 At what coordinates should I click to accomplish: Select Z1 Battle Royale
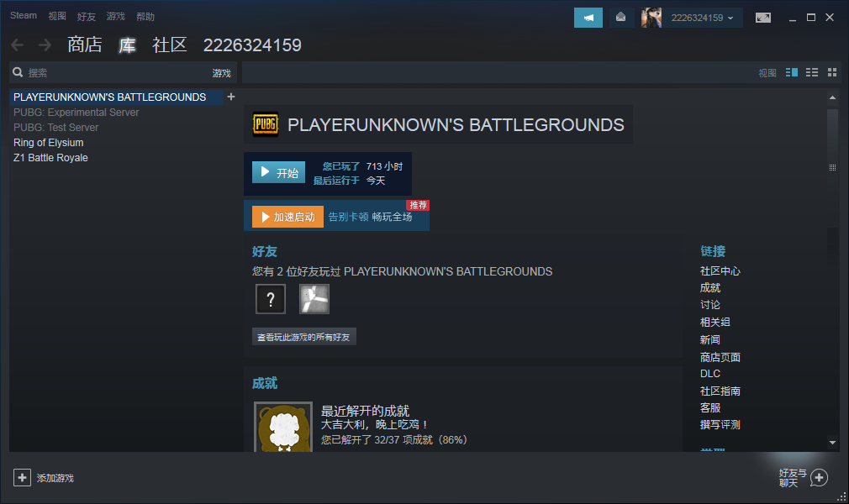pos(50,158)
